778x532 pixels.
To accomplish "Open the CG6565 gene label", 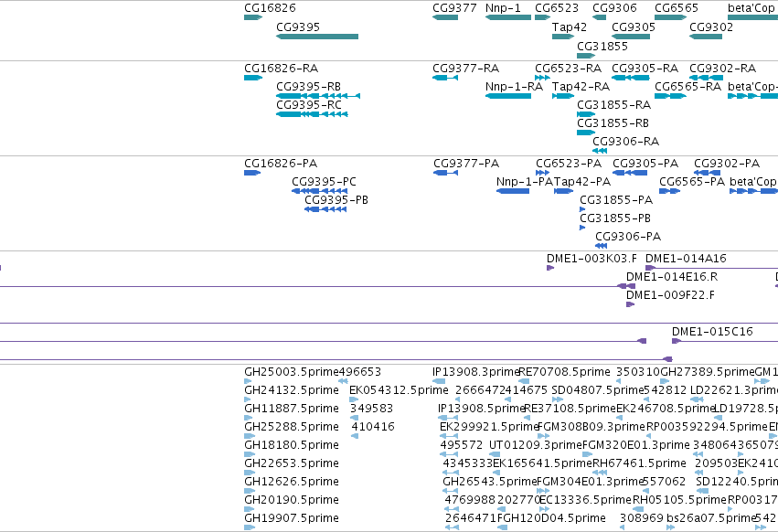I will coord(677,8).
